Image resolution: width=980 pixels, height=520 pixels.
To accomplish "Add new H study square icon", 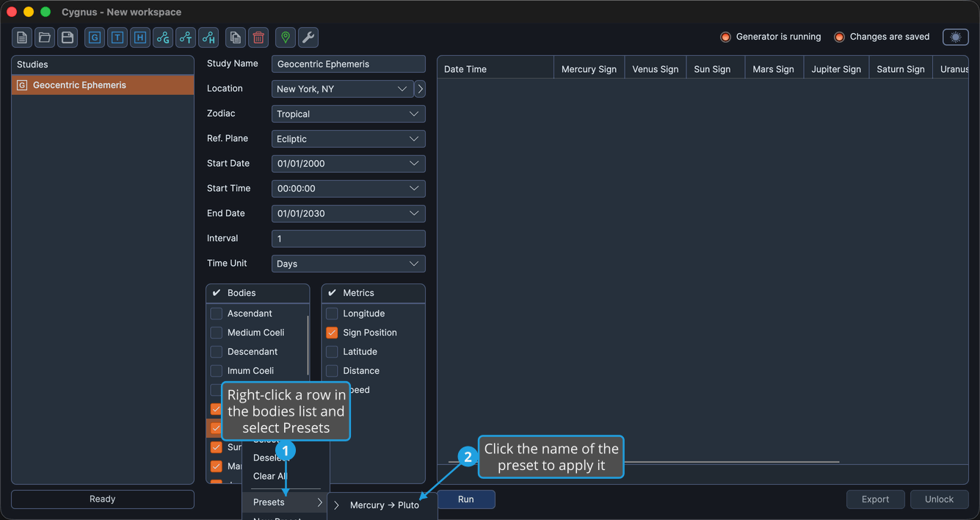I will point(140,37).
